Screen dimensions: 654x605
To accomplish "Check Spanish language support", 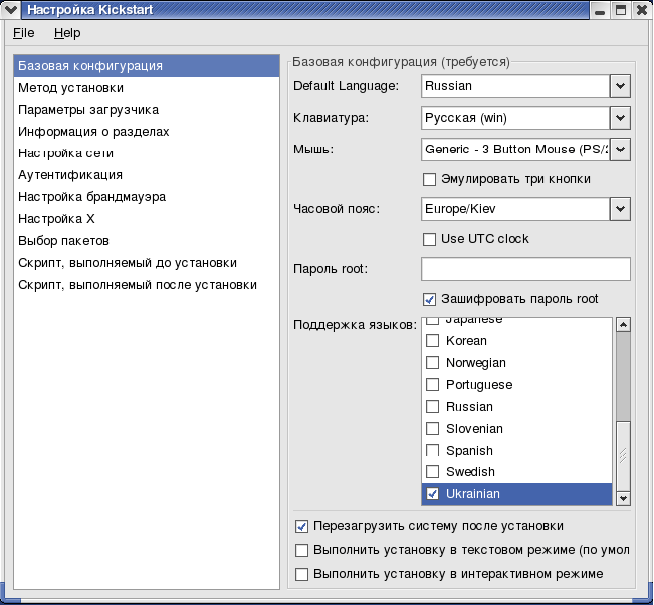I will [x=433, y=450].
